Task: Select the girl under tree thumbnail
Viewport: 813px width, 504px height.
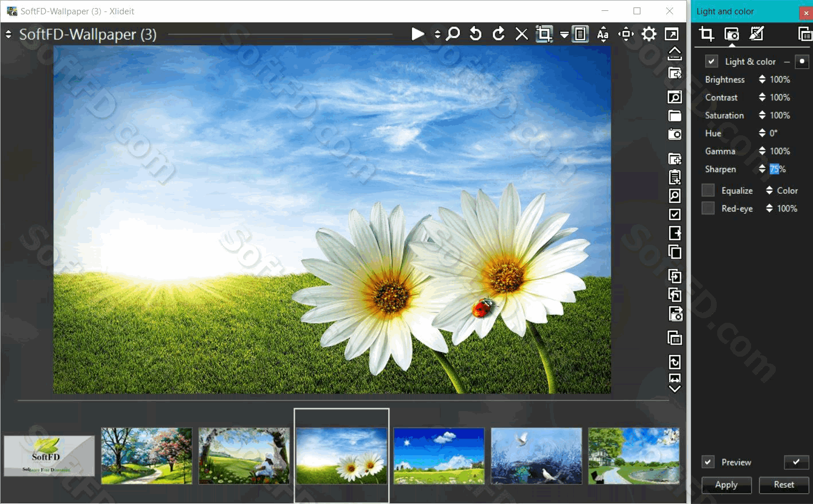Action: click(244, 456)
